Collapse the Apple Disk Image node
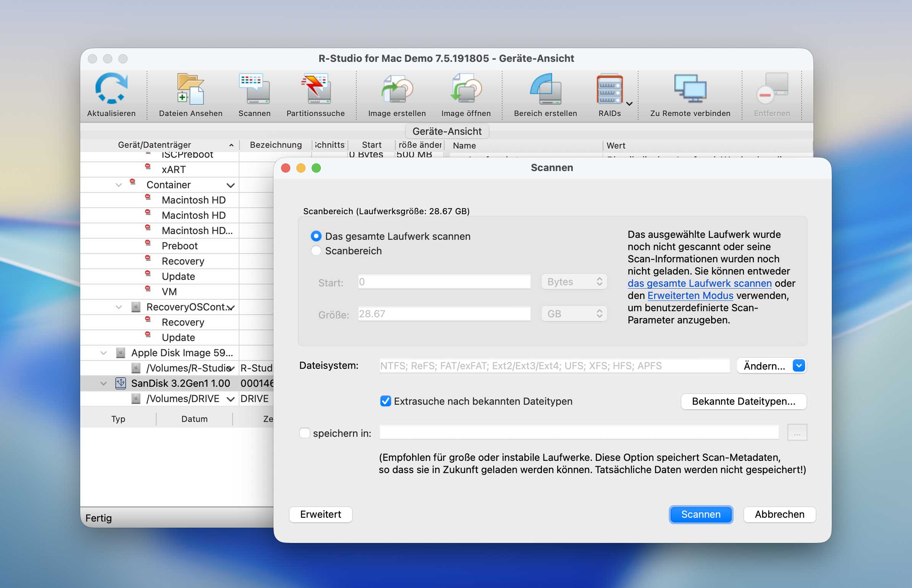The width and height of the screenshot is (912, 588). tap(103, 353)
